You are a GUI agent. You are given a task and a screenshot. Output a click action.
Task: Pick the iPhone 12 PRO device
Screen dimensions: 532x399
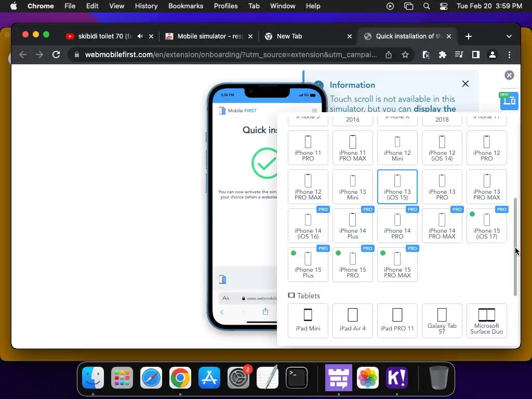pyautogui.click(x=486, y=148)
